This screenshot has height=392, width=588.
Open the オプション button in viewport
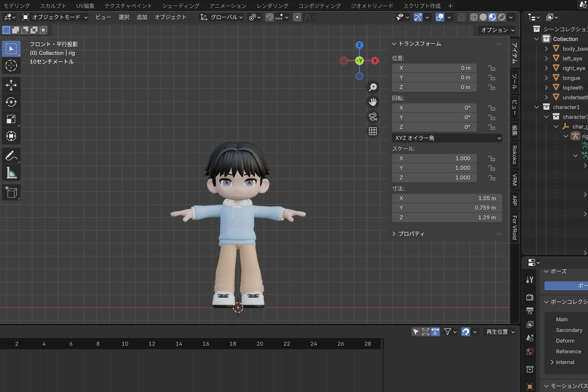(497, 30)
